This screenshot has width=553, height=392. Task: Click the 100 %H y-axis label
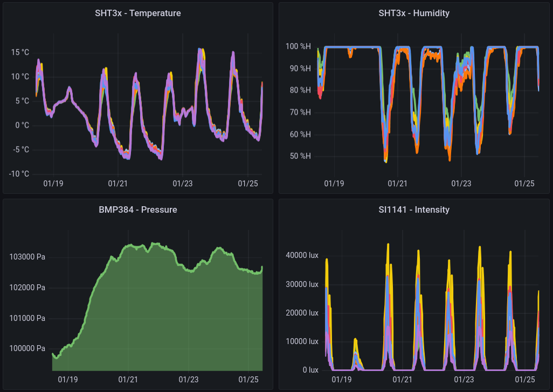(x=298, y=46)
